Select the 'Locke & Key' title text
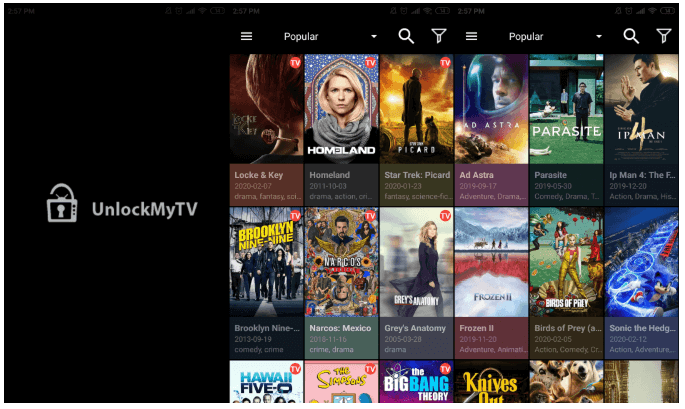Image resolution: width=685 pixels, height=409 pixels. [259, 175]
